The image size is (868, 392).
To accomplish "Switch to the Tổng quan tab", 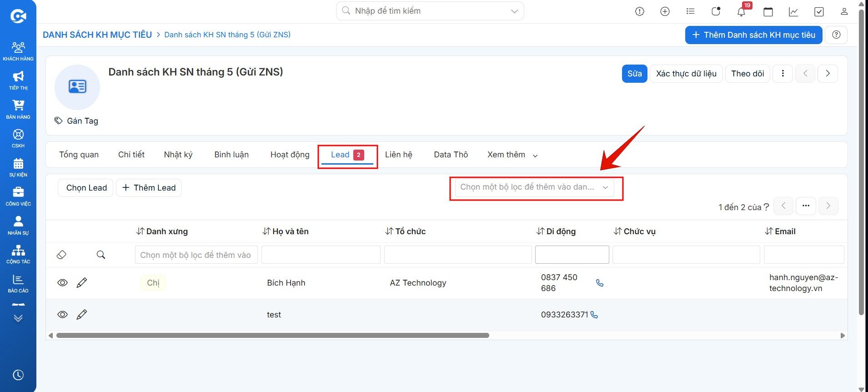I will [79, 155].
